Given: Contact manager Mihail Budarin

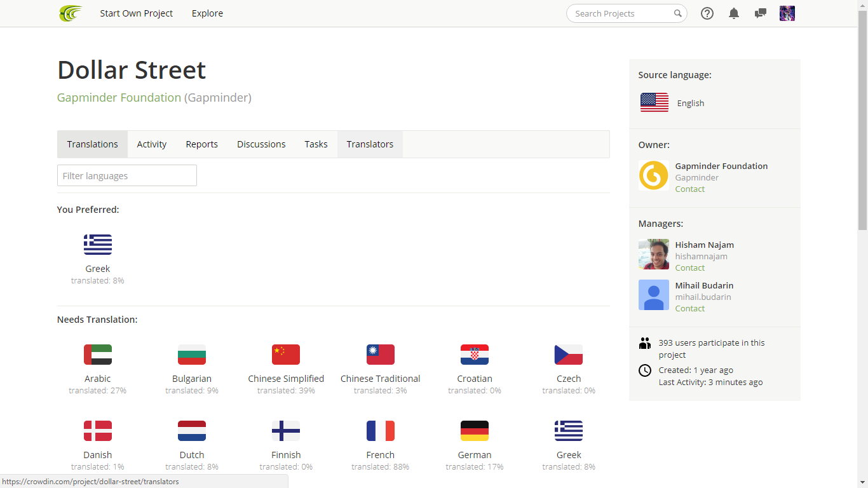Looking at the screenshot, I should (x=690, y=308).
